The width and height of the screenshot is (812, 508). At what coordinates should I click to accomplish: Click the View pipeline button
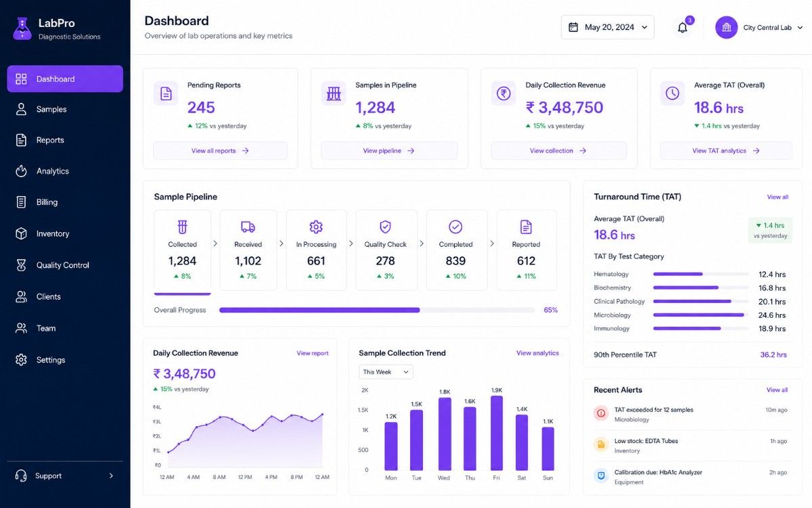[x=389, y=151]
